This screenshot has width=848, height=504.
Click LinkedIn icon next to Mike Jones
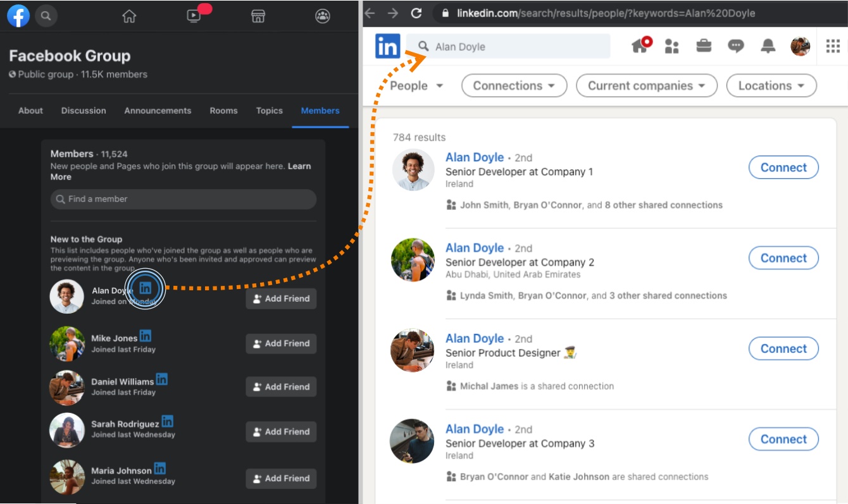click(x=146, y=336)
